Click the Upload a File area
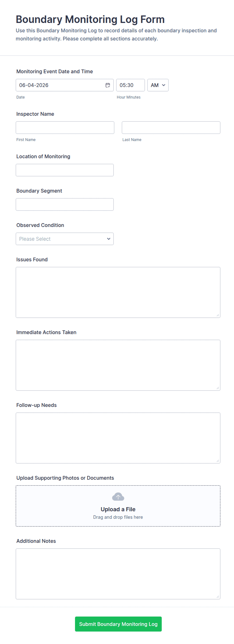This screenshot has height=644, width=234. pyautogui.click(x=118, y=506)
